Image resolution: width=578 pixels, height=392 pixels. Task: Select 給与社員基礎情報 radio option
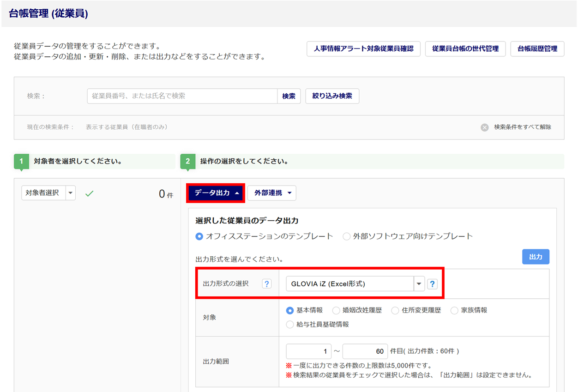pyautogui.click(x=290, y=325)
